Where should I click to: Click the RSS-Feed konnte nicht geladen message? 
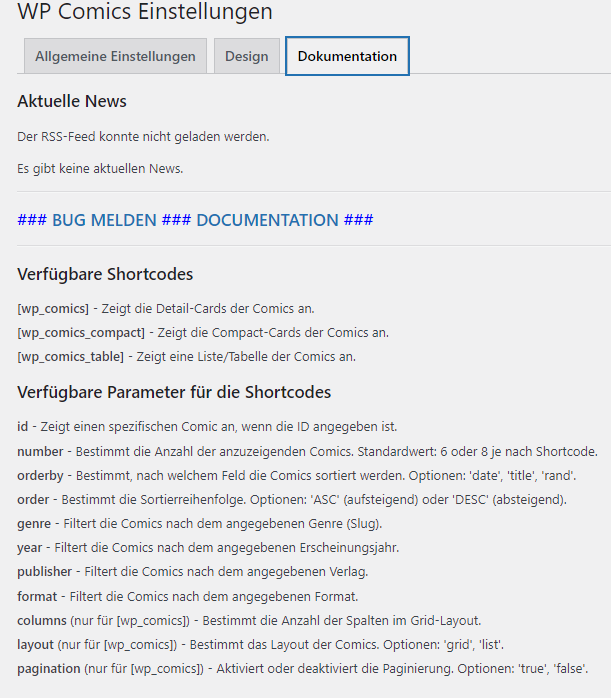coord(143,136)
